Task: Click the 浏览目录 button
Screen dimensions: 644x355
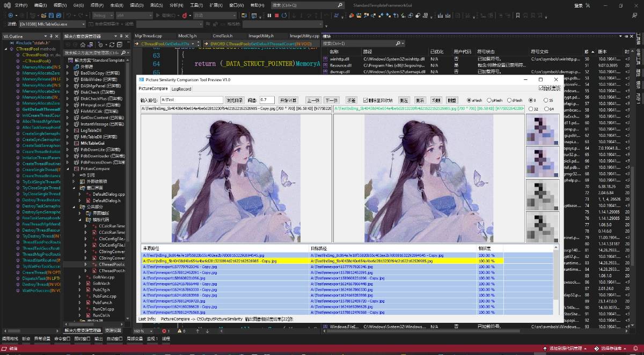Action: coord(235,100)
